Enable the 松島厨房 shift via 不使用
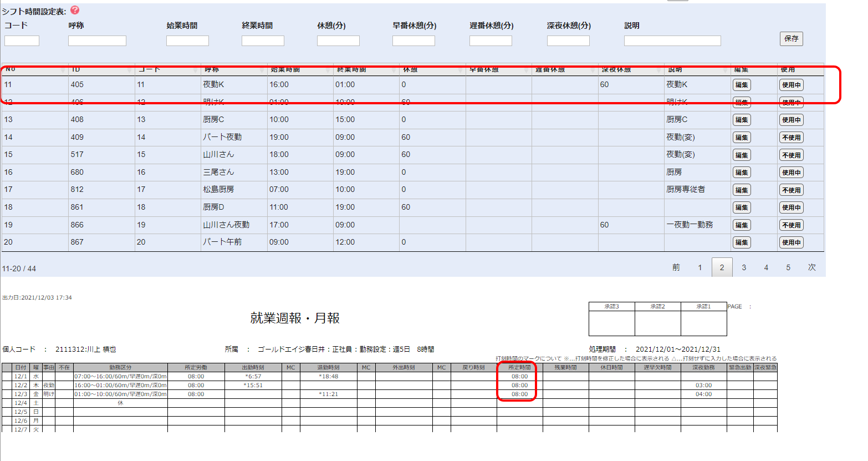This screenshot has width=868, height=461. [x=791, y=190]
